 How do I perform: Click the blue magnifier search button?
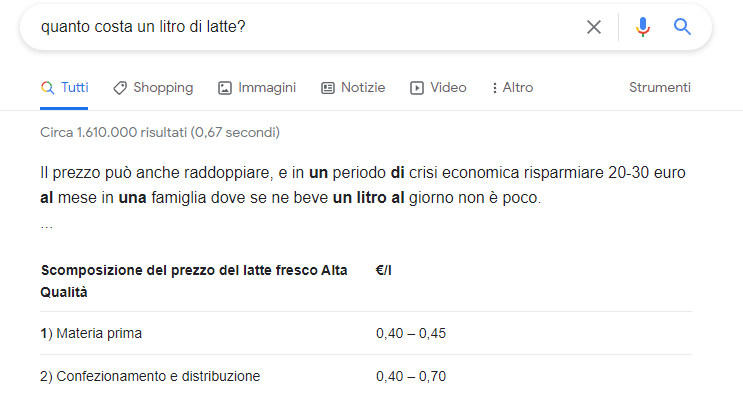(682, 27)
